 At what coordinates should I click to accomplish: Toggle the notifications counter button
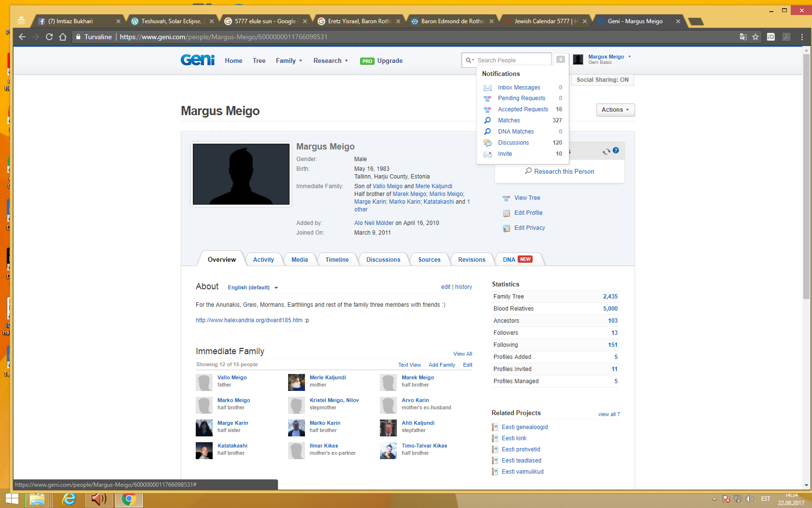coord(560,60)
